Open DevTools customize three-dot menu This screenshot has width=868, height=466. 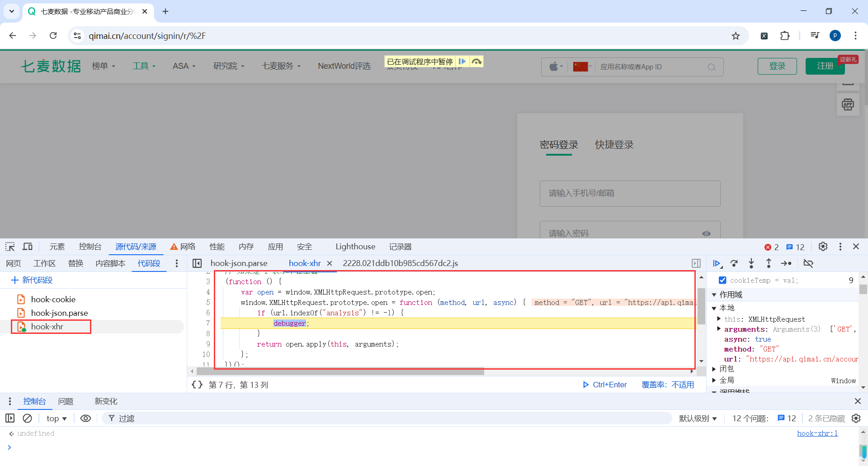840,247
